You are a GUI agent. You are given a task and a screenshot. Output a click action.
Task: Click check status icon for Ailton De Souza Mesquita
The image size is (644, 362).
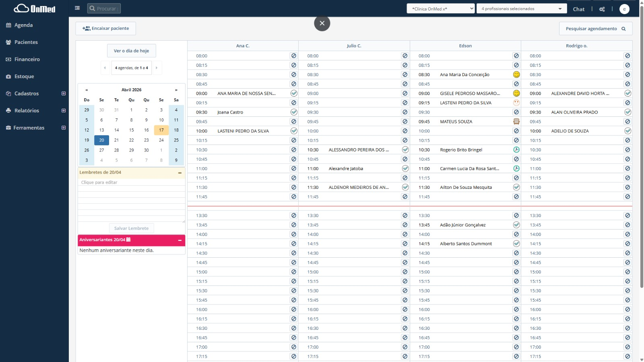[x=516, y=187]
